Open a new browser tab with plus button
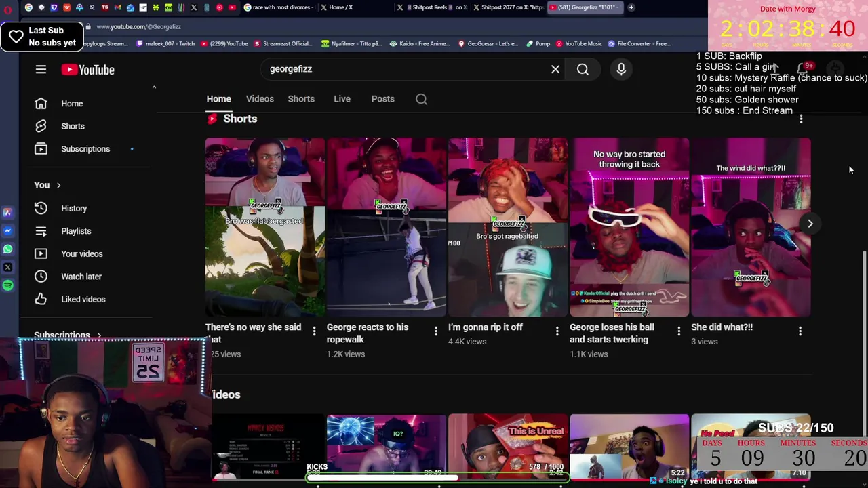Screen dimensions: 868x488 631,7
